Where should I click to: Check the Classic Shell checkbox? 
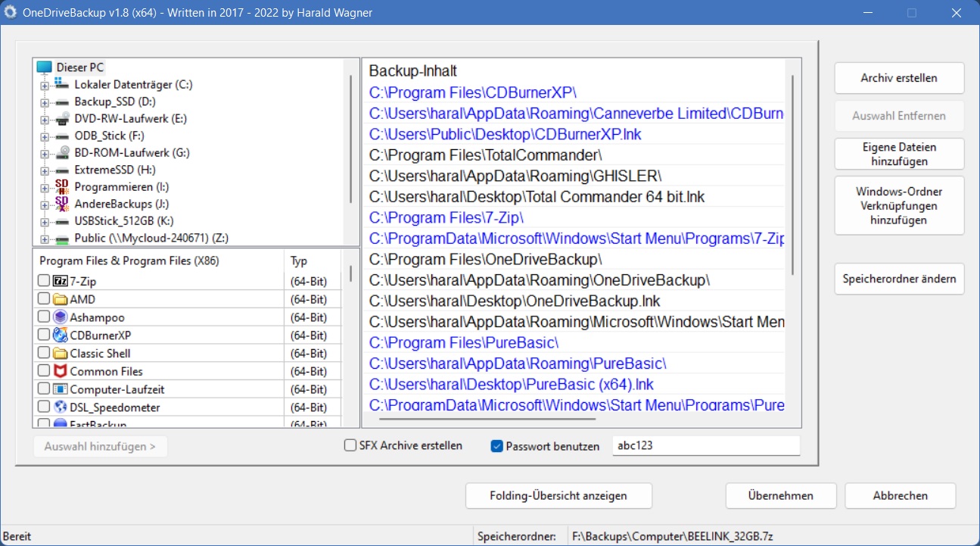coord(43,353)
